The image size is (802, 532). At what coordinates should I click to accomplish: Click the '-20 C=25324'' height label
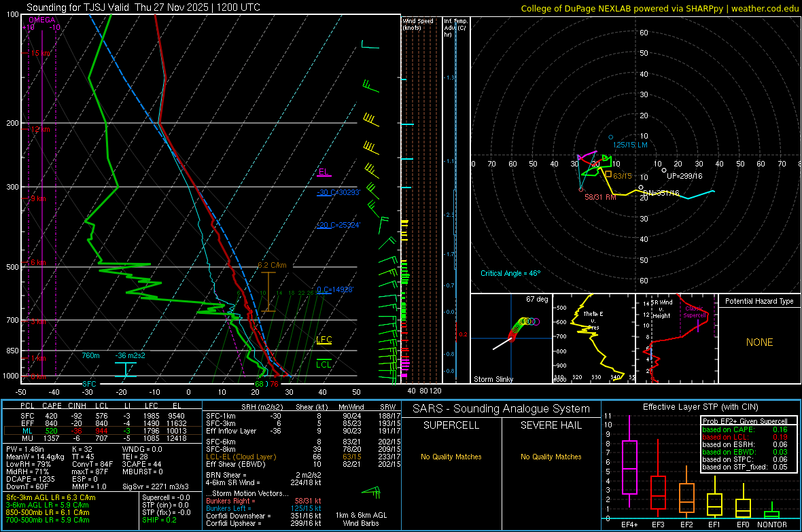[x=338, y=225]
